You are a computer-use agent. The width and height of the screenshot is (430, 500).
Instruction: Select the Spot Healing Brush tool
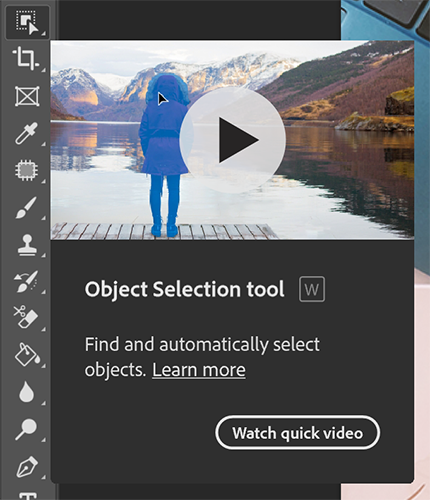[x=26, y=170]
